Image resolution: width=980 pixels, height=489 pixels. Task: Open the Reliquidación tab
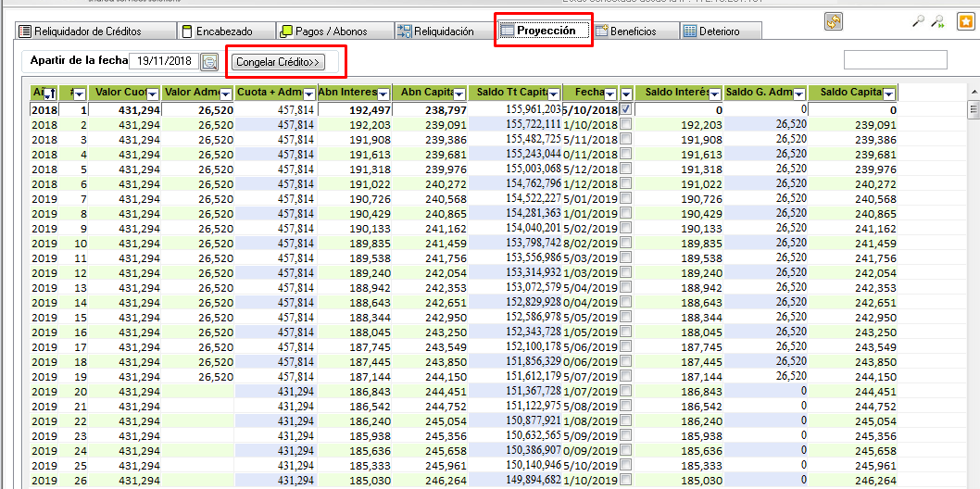click(x=439, y=31)
